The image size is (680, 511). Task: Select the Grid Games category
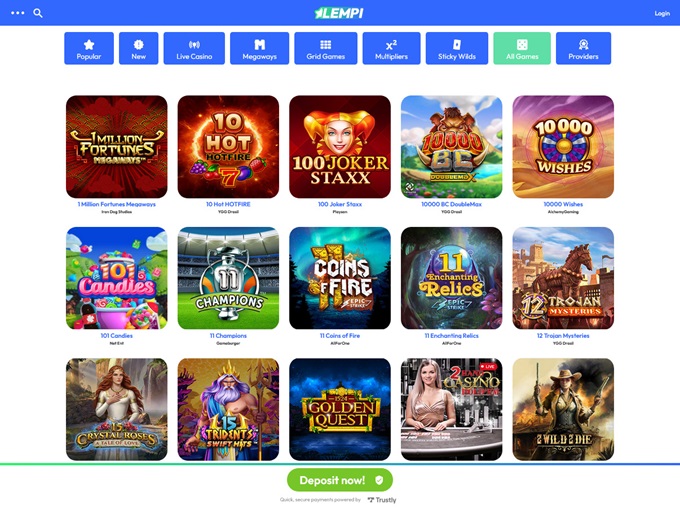(326, 48)
